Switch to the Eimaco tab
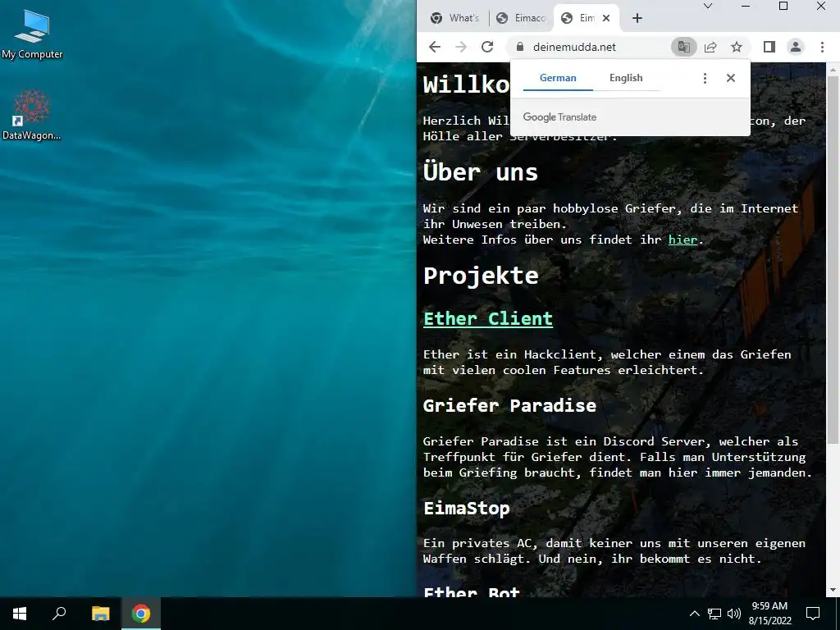The width and height of the screenshot is (840, 630). (521, 18)
